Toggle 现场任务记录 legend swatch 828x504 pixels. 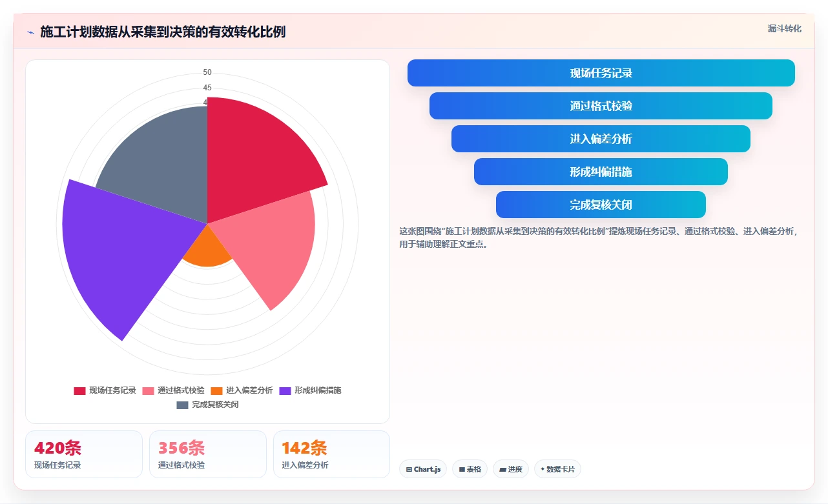click(x=79, y=390)
